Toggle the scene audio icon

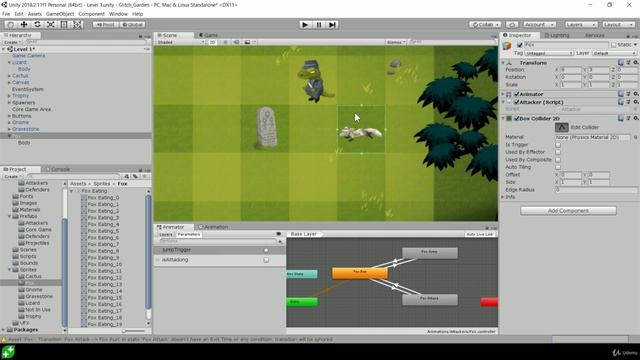point(236,42)
